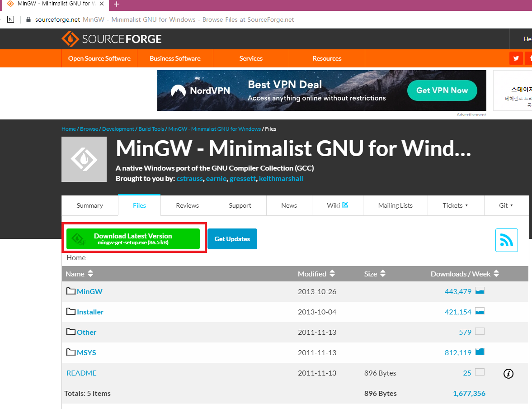This screenshot has width=532, height=409.
Task: Click the Notion extension icon in toolbar
Action: 11,19
